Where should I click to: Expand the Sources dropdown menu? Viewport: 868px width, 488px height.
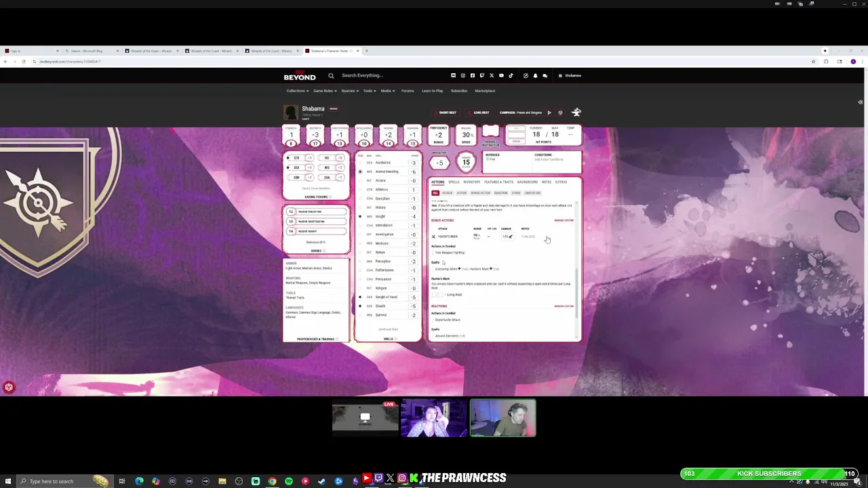[x=349, y=91]
